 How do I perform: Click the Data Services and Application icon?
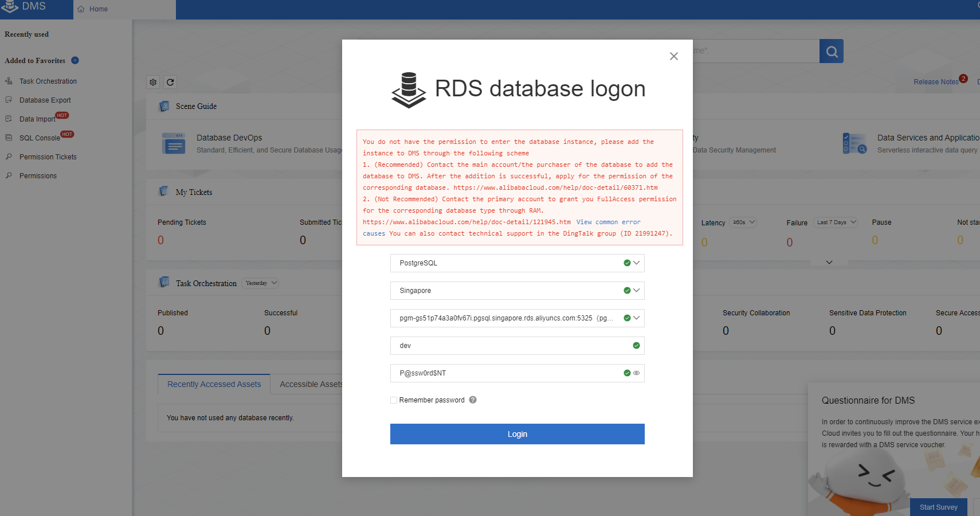[x=854, y=143]
